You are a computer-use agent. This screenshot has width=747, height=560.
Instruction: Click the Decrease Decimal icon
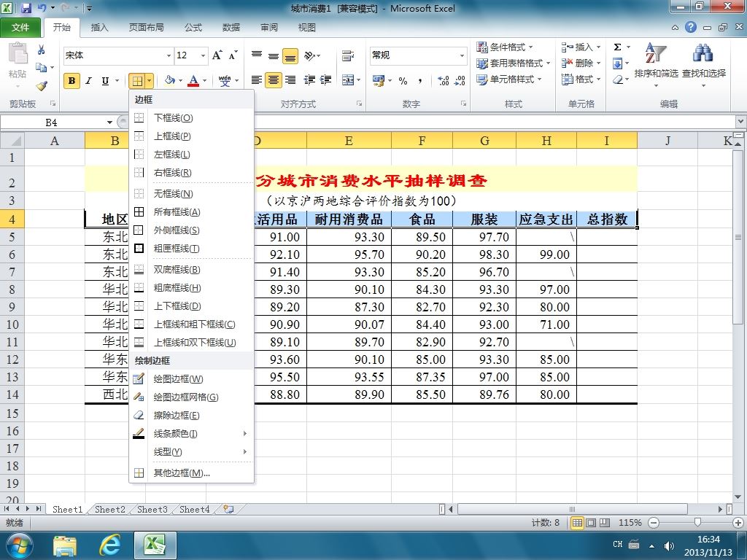460,80
